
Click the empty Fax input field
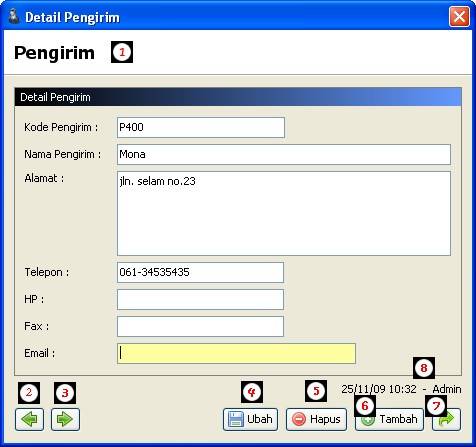click(x=201, y=326)
